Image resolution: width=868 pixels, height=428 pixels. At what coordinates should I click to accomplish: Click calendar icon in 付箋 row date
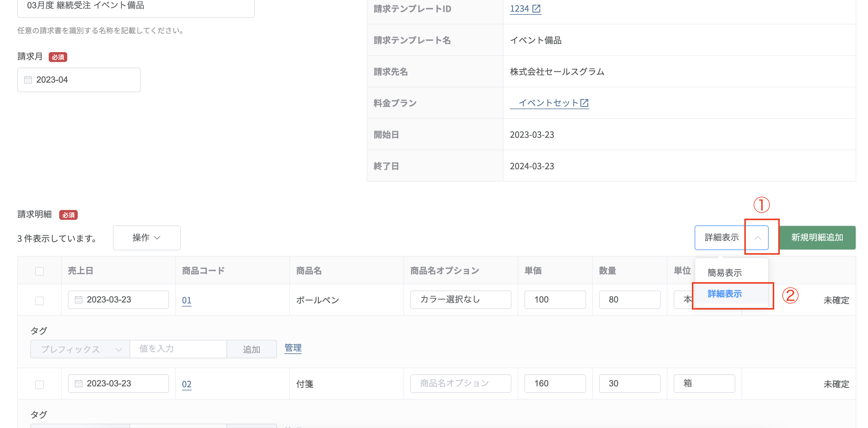(79, 384)
